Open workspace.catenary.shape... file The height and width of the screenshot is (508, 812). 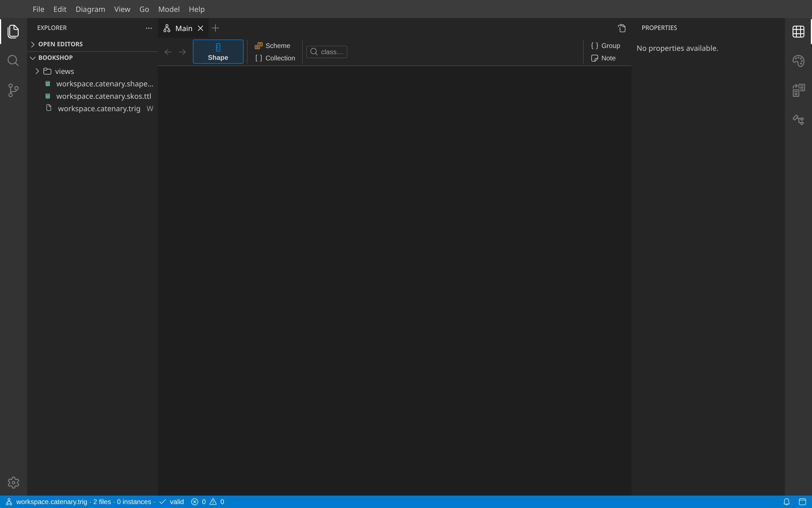click(92, 84)
